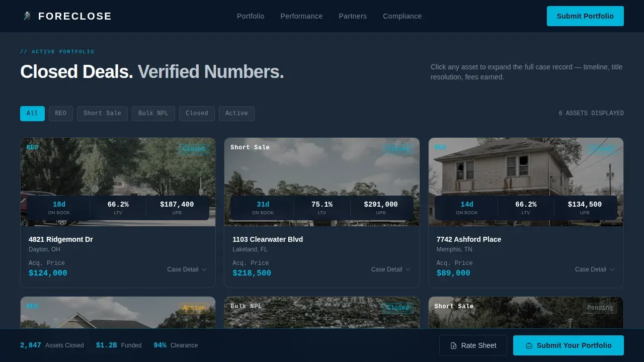Expand Case Detail for 7742 Ashford Place

[595, 269]
